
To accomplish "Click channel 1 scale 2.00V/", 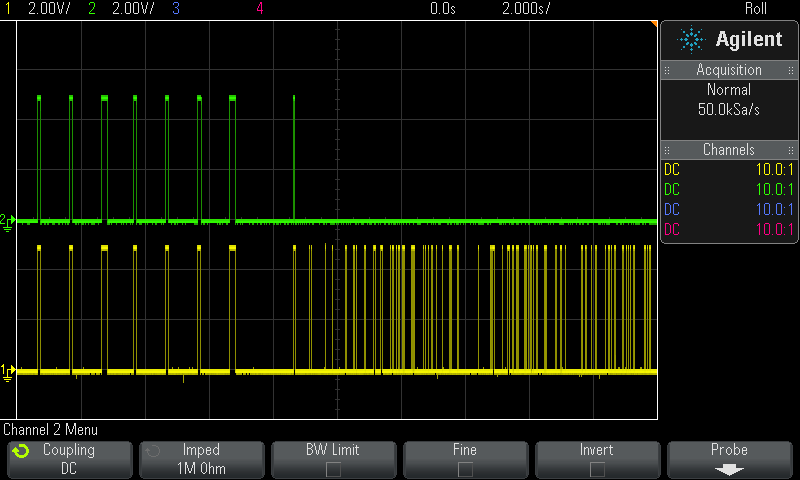I will tap(49, 8).
